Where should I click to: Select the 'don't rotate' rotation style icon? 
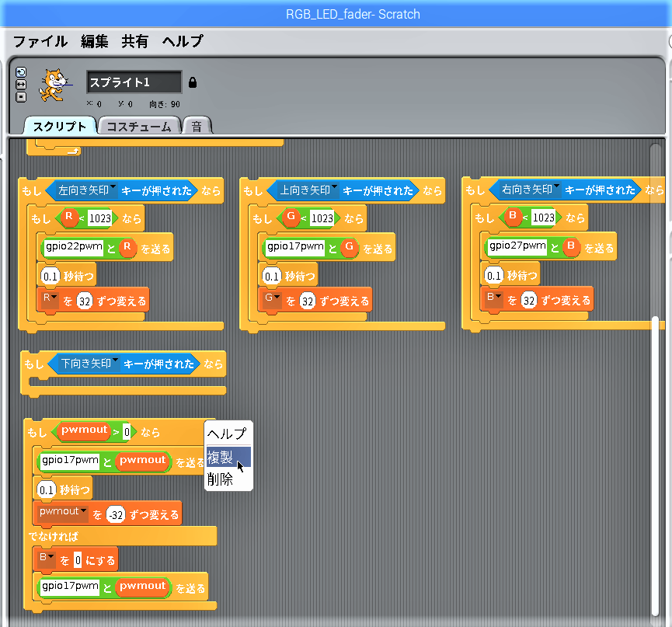20,97
